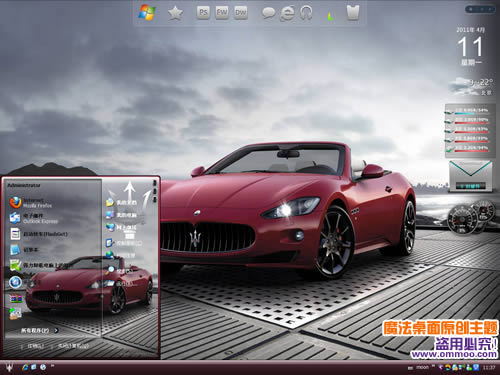This screenshot has width=500, height=375.
Task: Open Internet Explorer from the top dock
Action: coord(287,13)
